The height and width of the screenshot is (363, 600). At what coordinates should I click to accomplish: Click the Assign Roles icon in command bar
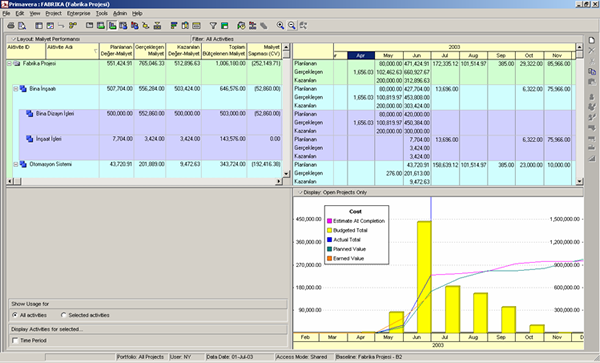click(592, 107)
